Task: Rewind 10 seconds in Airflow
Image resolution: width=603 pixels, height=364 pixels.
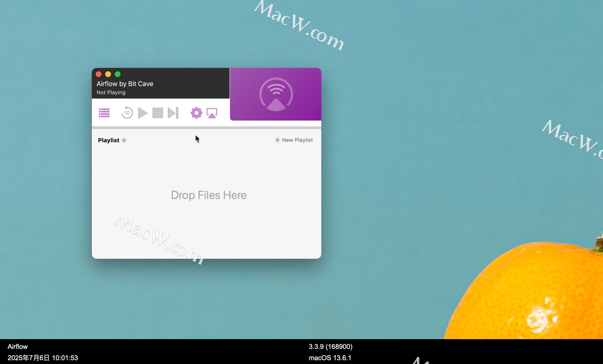Action: pyautogui.click(x=127, y=112)
